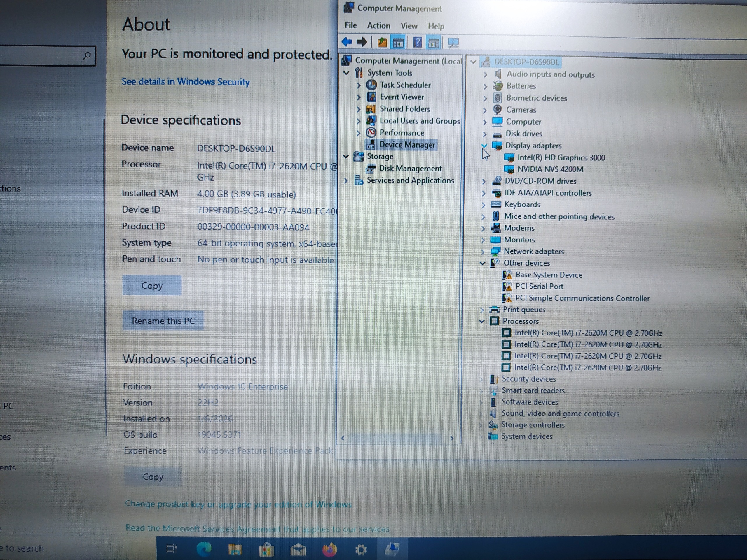Expand the Network adapters node

click(x=483, y=251)
